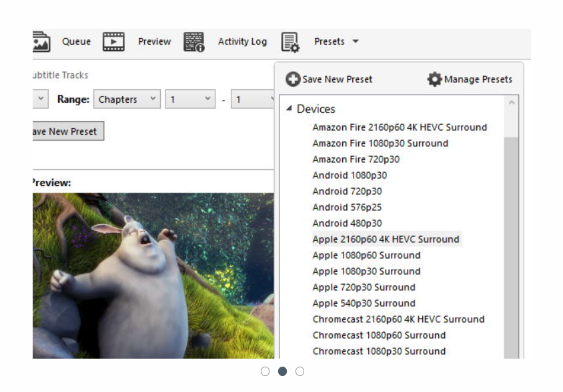This screenshot has width=563, height=392.
Task: Select Android 576p25 preset
Action: point(347,207)
